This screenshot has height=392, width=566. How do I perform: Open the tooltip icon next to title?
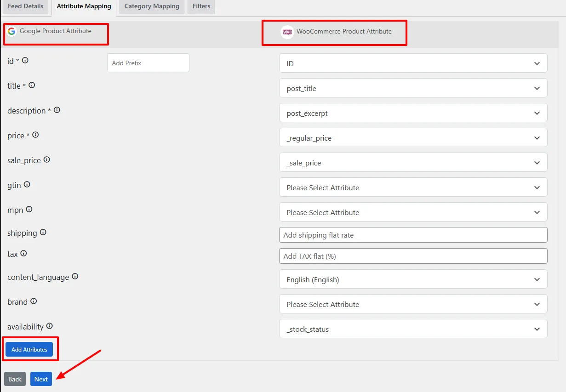click(31, 85)
